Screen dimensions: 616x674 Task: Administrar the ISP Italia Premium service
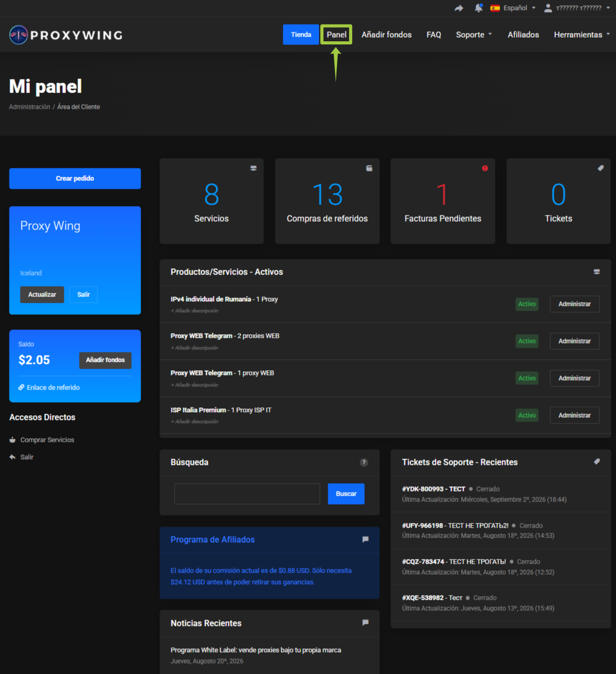click(574, 415)
